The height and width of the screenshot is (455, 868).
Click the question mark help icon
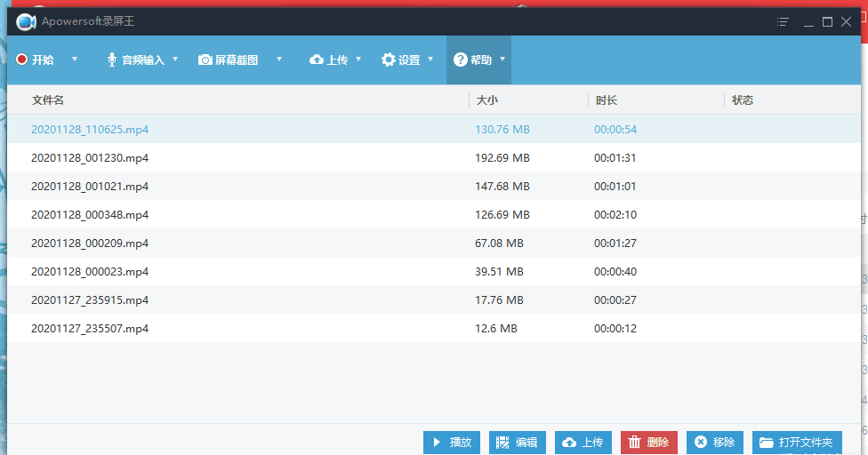pyautogui.click(x=461, y=60)
